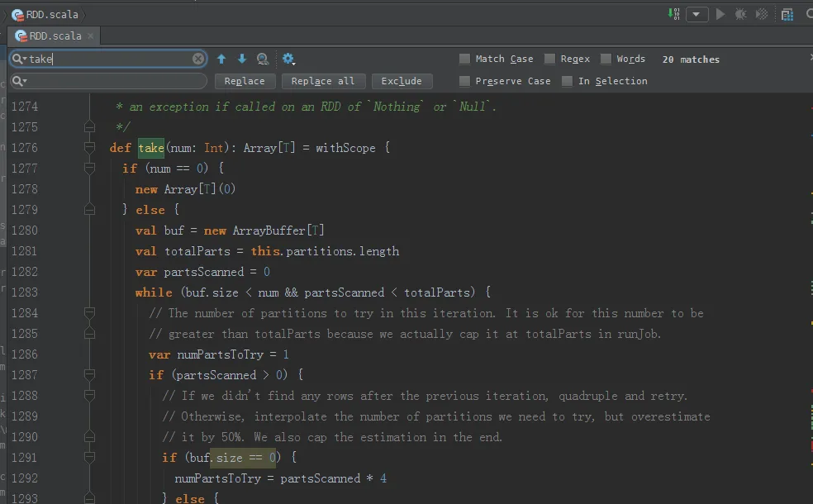This screenshot has height=504, width=813.
Task: Click the 20 matches label
Action: tap(691, 59)
